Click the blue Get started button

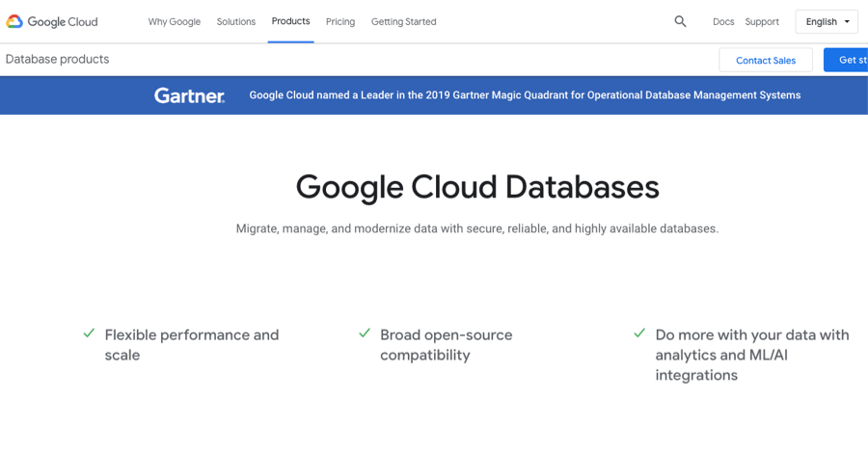pyautogui.click(x=846, y=60)
